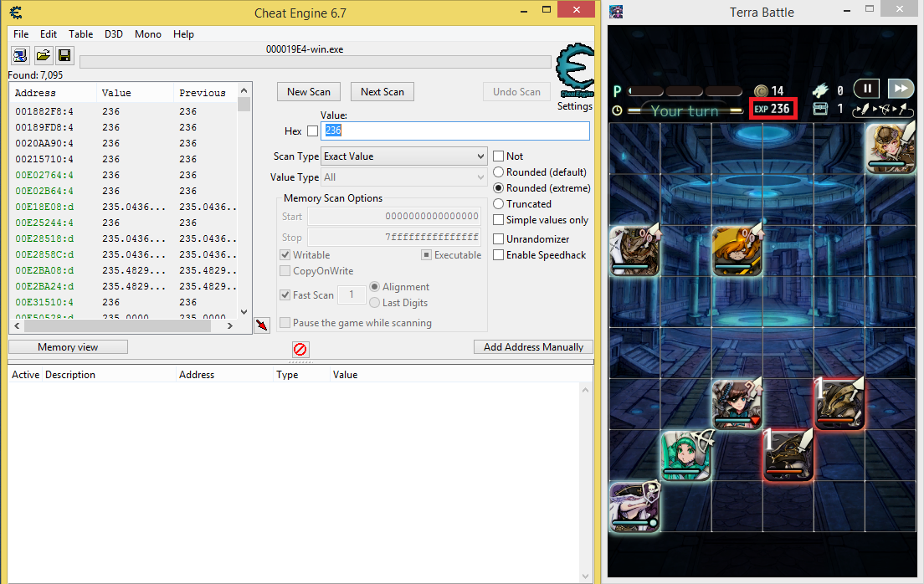Open the Table menu

tap(81, 34)
